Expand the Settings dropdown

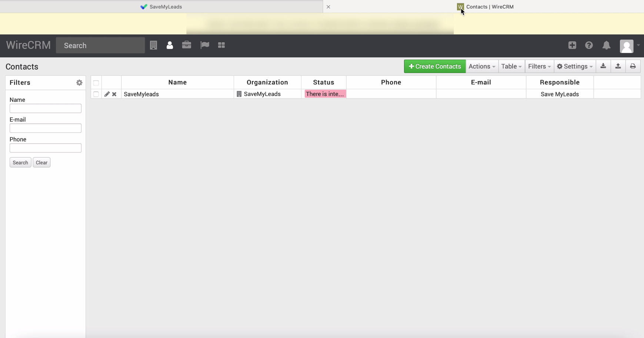pyautogui.click(x=575, y=66)
